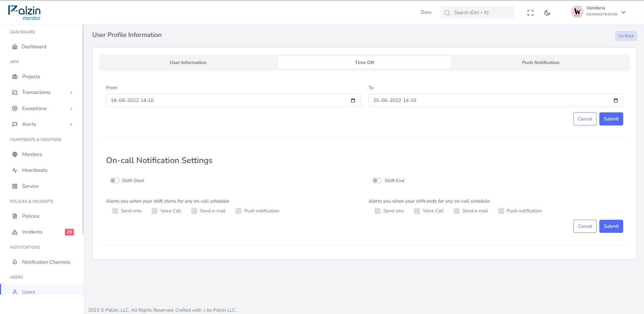644x314 pixels.
Task: Toggle the Shift End switch
Action: pyautogui.click(x=377, y=180)
